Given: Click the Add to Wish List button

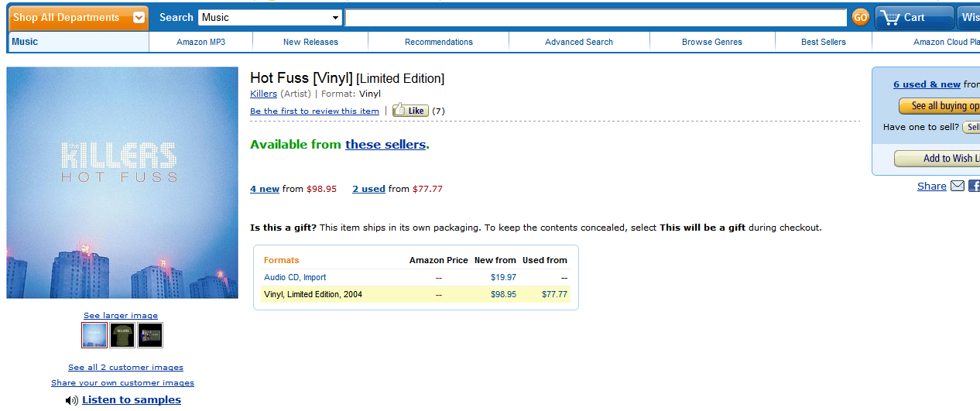Looking at the screenshot, I should (x=937, y=159).
